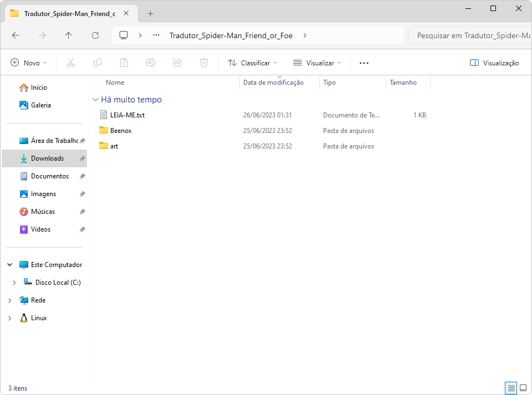Go up one folder level
The height and width of the screenshot is (395, 532).
click(69, 35)
